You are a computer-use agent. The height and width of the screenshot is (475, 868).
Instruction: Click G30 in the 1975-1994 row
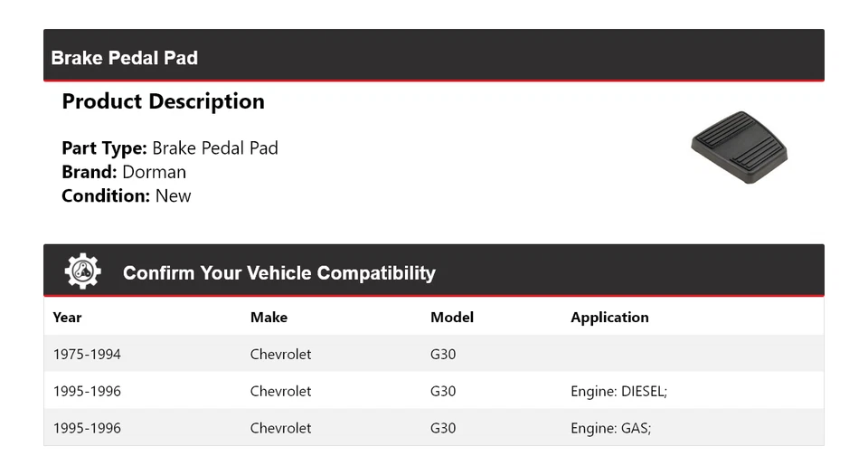(443, 355)
